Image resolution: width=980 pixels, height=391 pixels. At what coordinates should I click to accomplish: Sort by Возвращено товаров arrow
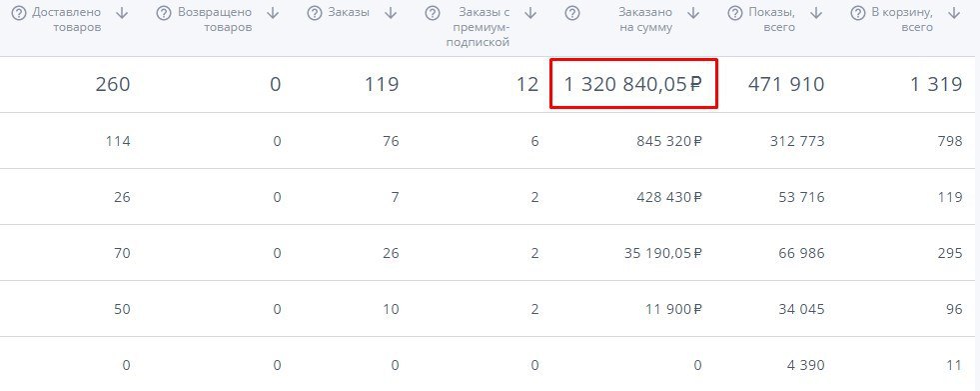pos(273,13)
